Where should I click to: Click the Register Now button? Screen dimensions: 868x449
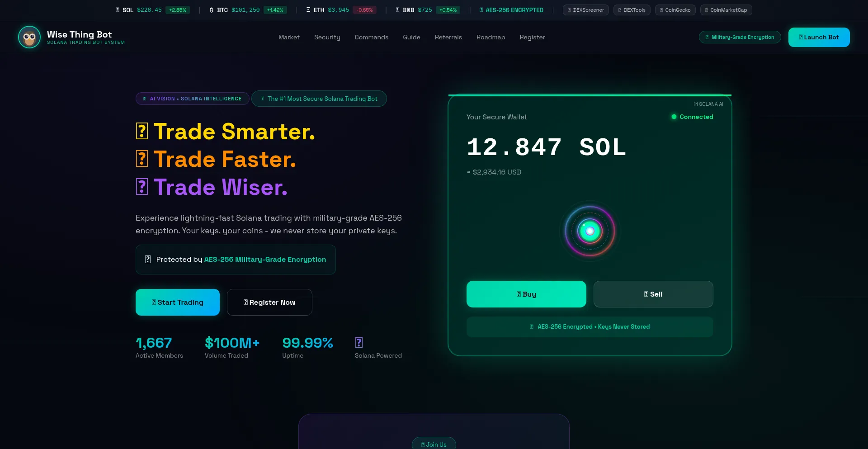point(269,302)
